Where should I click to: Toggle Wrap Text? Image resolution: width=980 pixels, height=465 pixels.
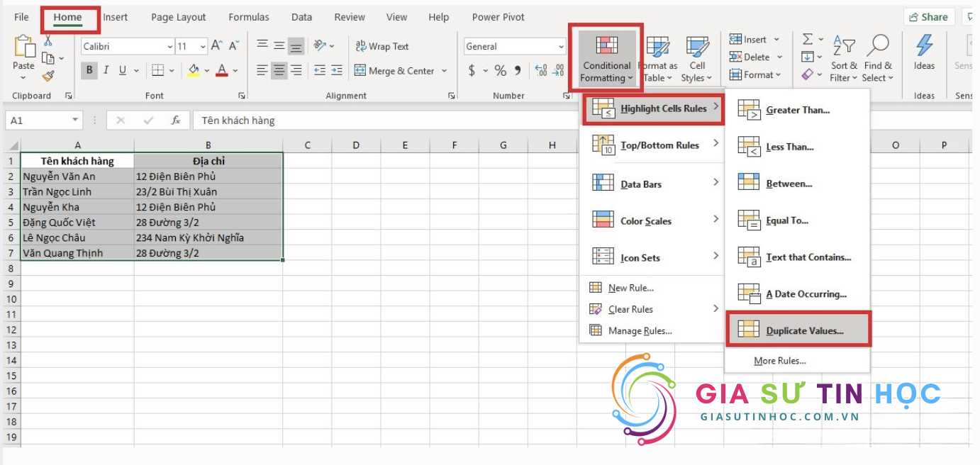click(382, 46)
